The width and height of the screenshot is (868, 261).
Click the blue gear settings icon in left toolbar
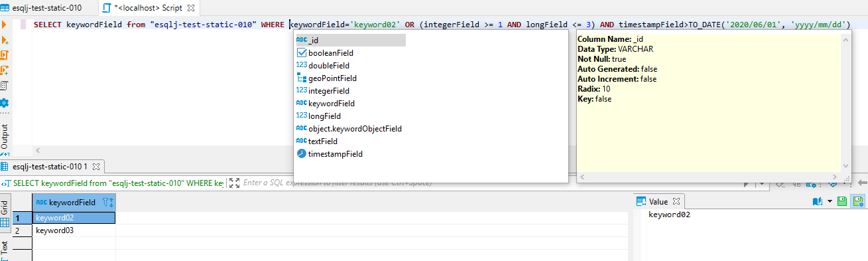point(4,103)
